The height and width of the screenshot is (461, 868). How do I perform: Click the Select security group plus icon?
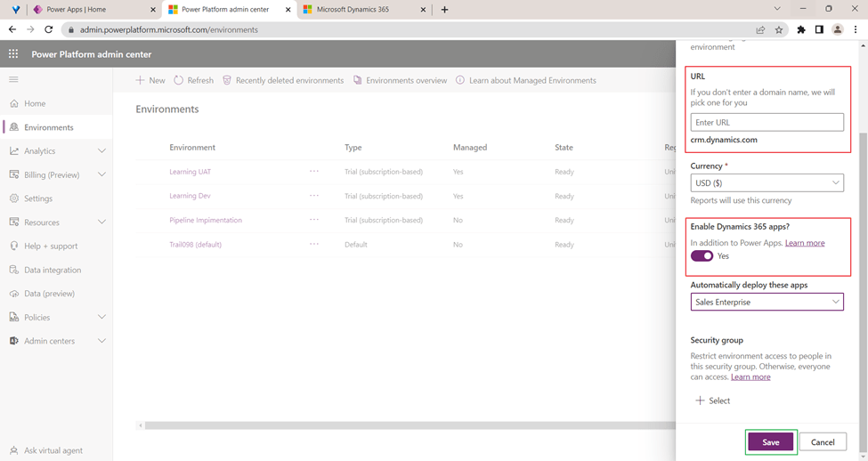(x=700, y=400)
